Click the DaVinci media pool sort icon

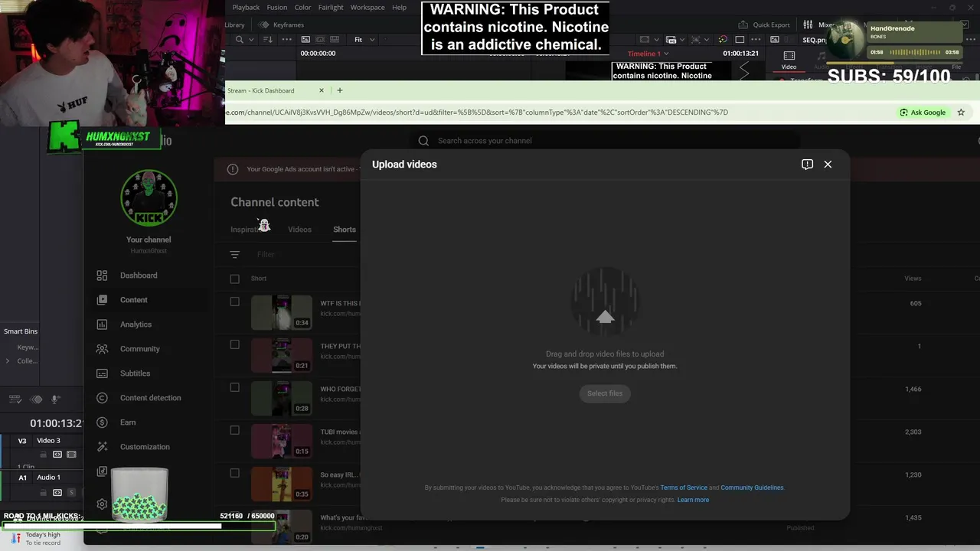pyautogui.click(x=266, y=40)
